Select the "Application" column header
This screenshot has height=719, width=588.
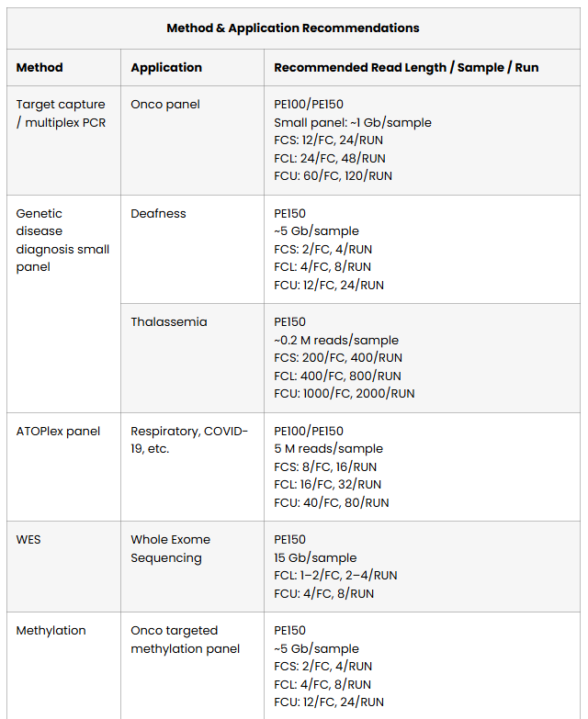coord(166,67)
